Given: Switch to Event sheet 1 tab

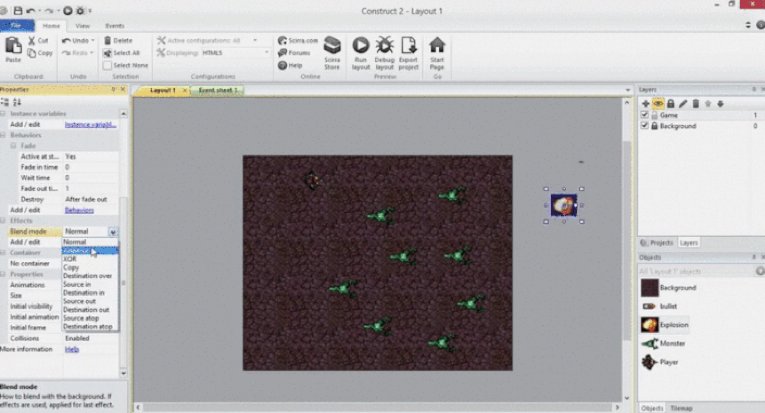Looking at the screenshot, I should coord(217,90).
